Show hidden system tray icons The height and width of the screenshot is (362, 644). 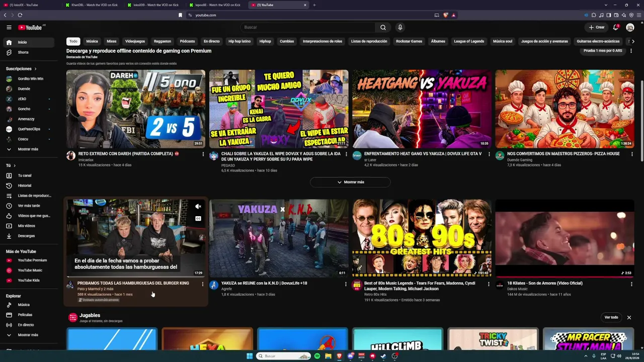click(x=586, y=356)
